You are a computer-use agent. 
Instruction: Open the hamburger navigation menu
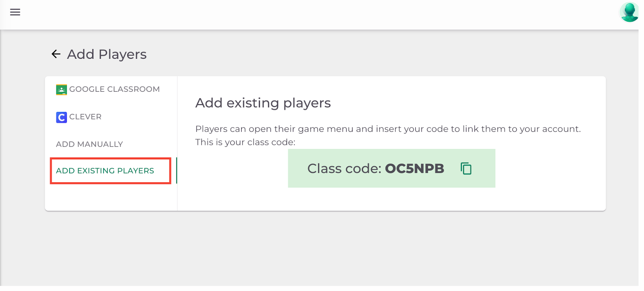[x=15, y=12]
